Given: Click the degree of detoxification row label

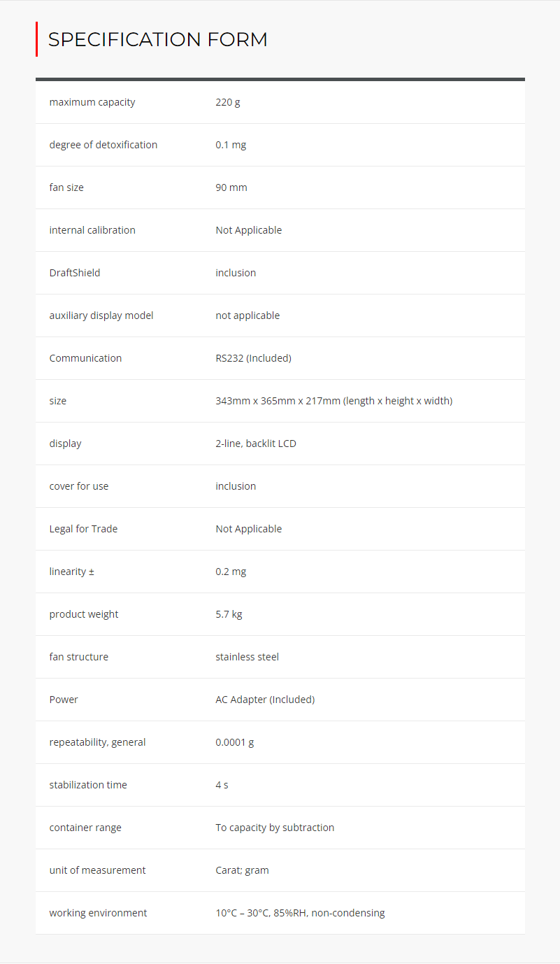Looking at the screenshot, I should coord(103,145).
